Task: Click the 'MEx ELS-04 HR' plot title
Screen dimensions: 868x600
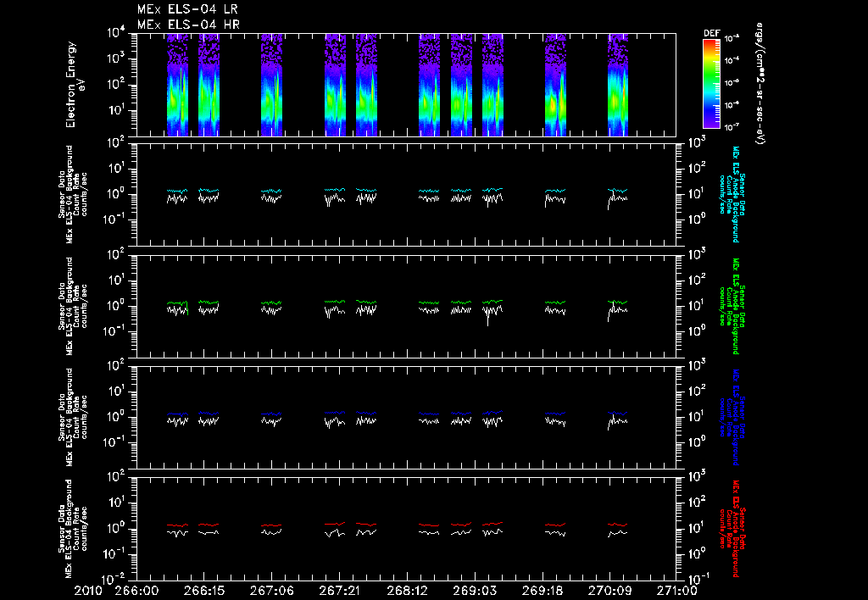Action: (188, 25)
